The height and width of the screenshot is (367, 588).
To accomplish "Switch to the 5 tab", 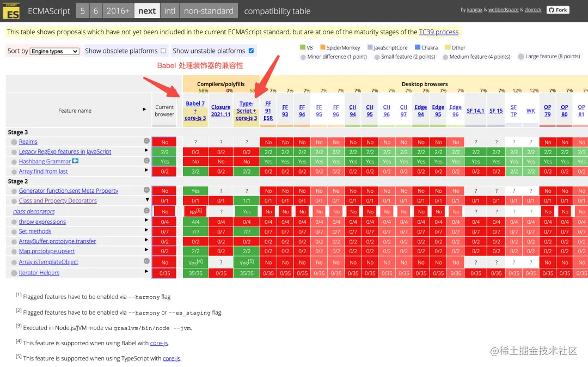I will tap(83, 11).
